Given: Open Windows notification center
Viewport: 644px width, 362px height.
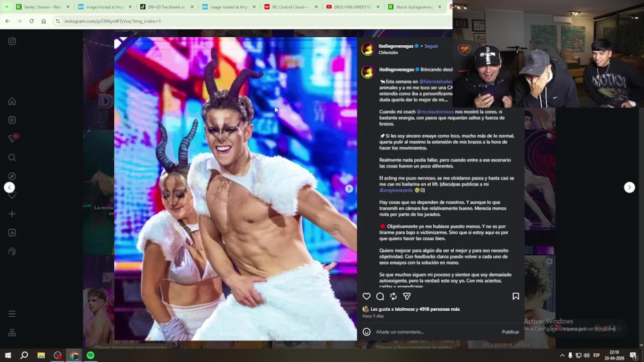Looking at the screenshot, I should [x=633, y=355].
